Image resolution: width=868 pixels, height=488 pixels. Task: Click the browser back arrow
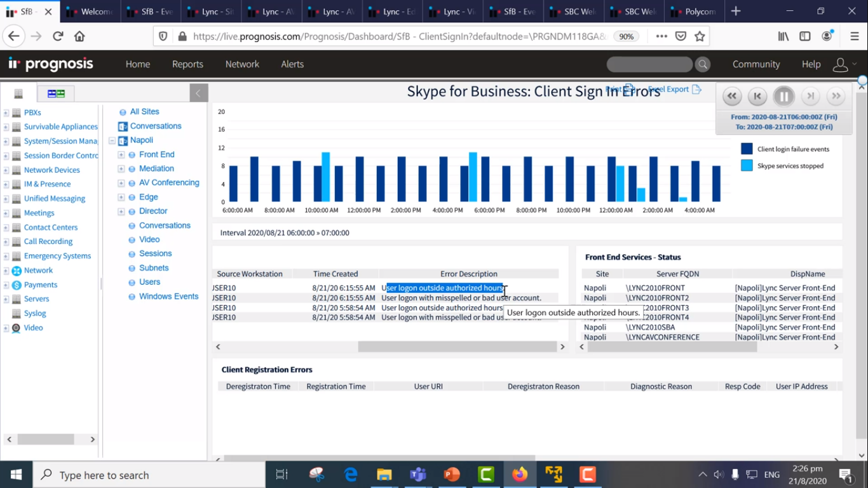tap(14, 36)
